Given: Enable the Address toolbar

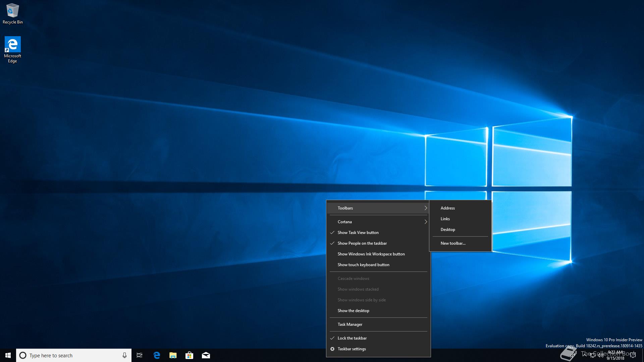Looking at the screenshot, I should pyautogui.click(x=460, y=208).
